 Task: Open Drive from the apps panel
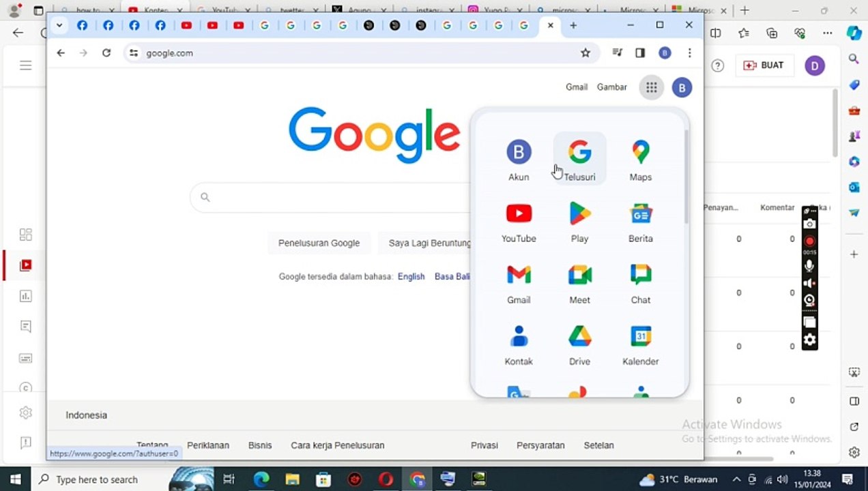[579, 344]
